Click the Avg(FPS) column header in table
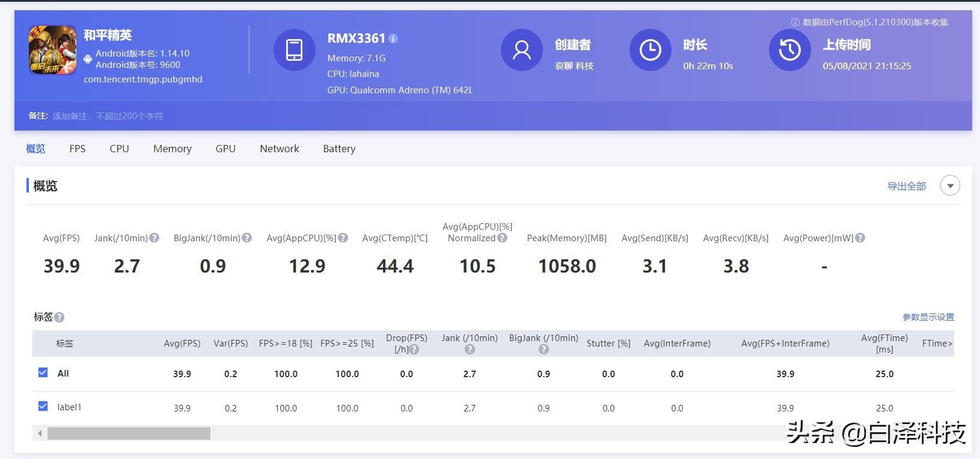Screen dimensions: 980x459 point(182,343)
